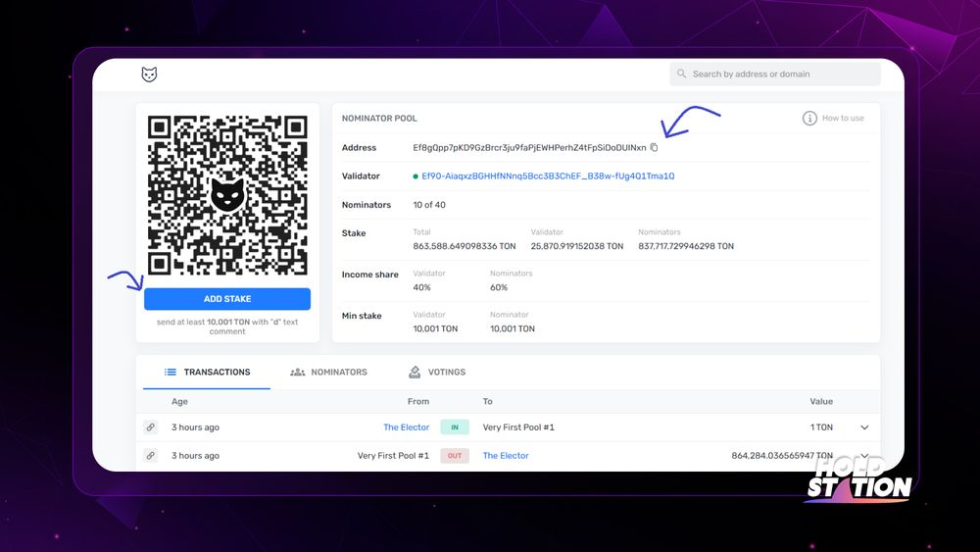Click the Nominators people icon
Image resolution: width=980 pixels, height=552 pixels.
(298, 372)
